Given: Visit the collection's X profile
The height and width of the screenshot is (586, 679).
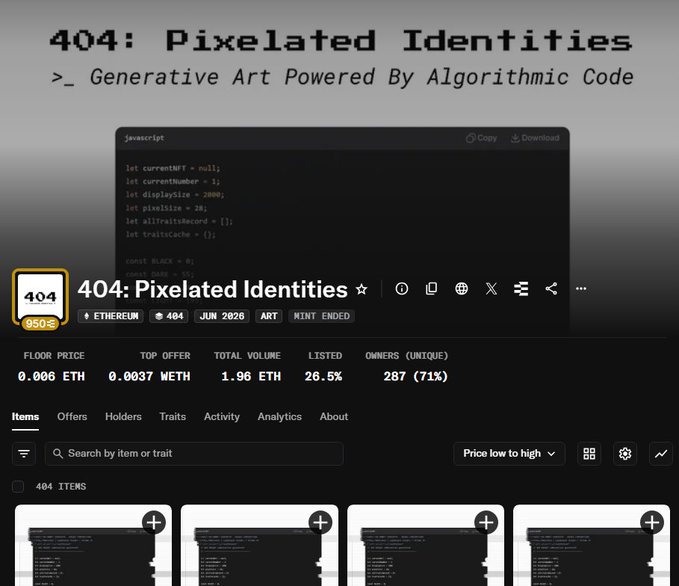Looking at the screenshot, I should pos(491,288).
